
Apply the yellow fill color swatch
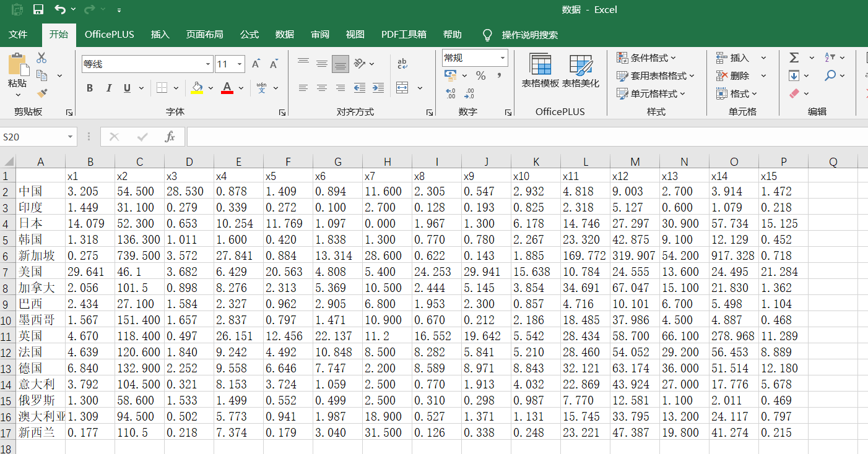pyautogui.click(x=197, y=88)
